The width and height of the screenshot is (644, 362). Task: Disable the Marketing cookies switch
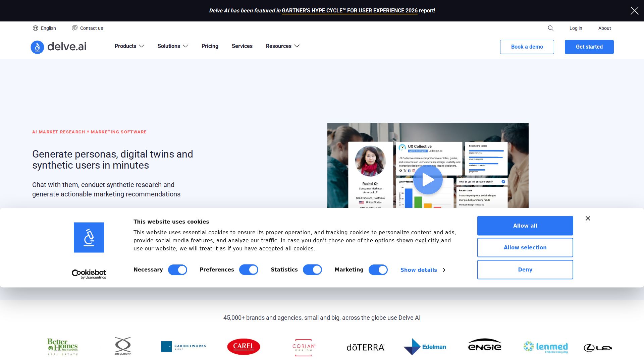(x=378, y=270)
